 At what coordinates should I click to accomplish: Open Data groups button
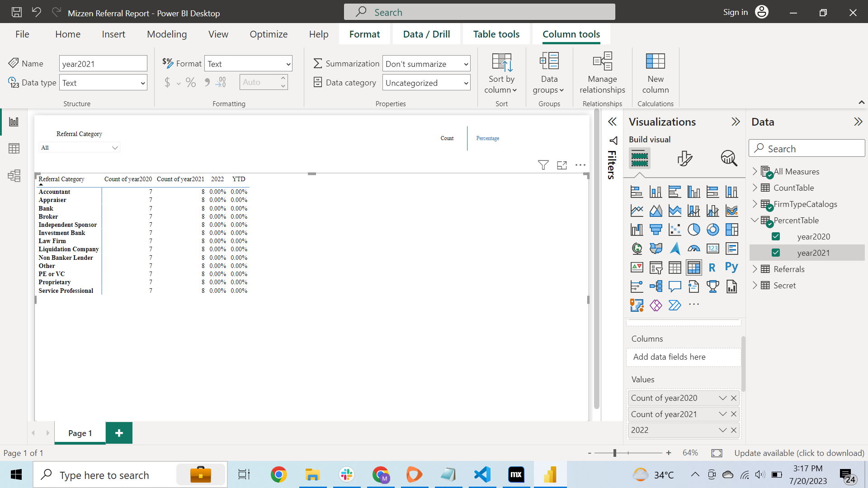point(549,74)
